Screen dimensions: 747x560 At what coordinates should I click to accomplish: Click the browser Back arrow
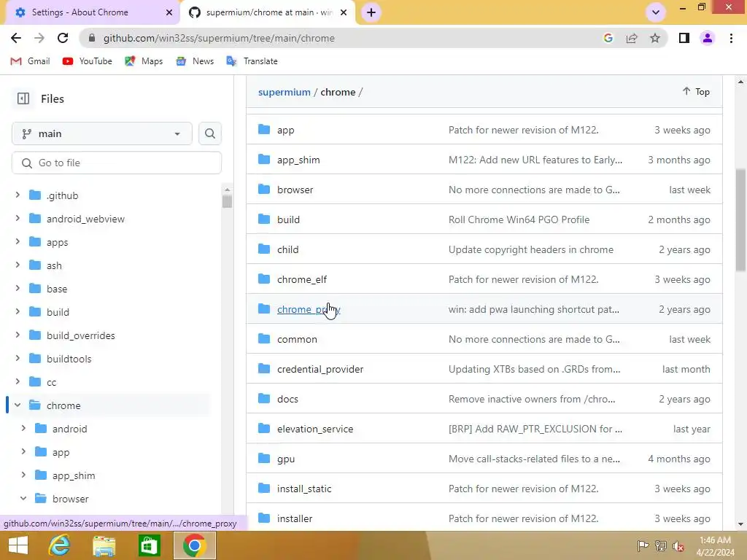[x=16, y=38]
